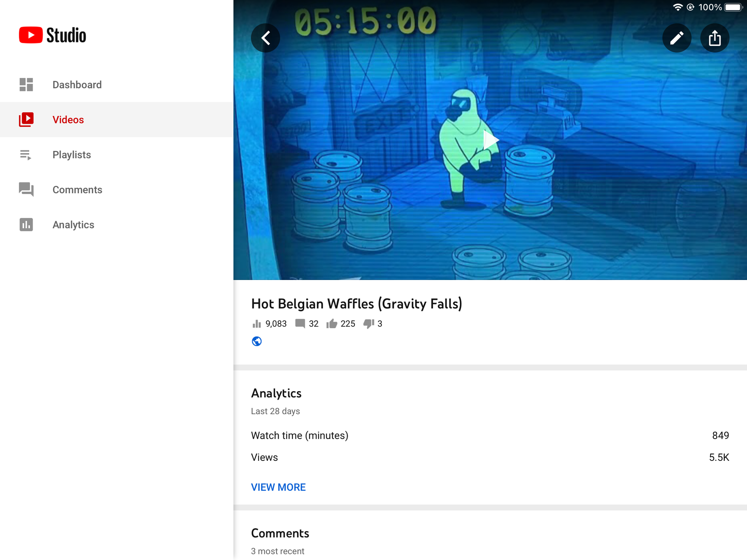Click the video title Hot Belgian Waffles
Image resolution: width=747 pixels, height=560 pixels.
point(356,304)
